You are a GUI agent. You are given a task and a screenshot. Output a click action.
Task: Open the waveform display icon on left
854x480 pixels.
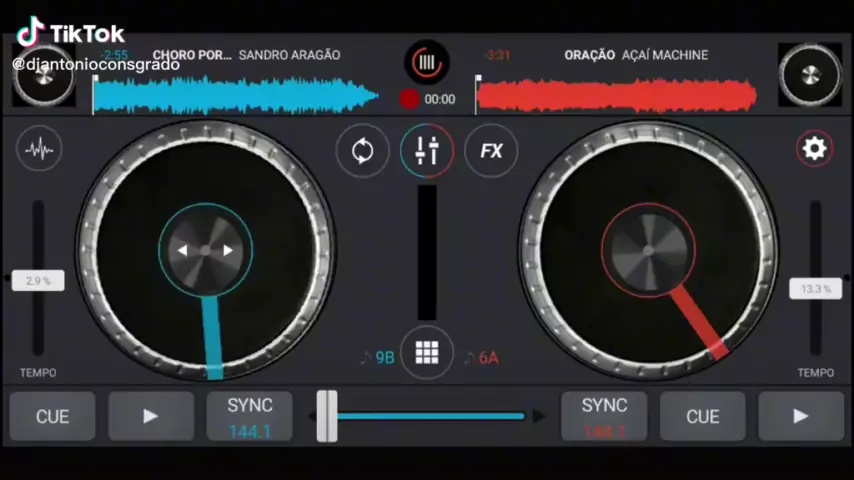pos(39,150)
